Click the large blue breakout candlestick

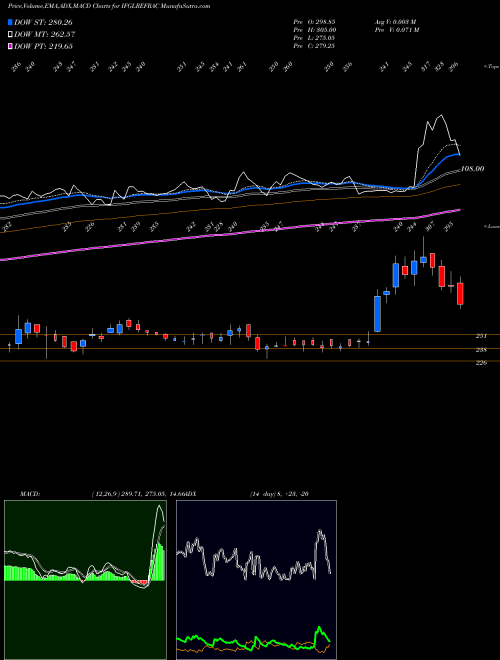pos(378,314)
